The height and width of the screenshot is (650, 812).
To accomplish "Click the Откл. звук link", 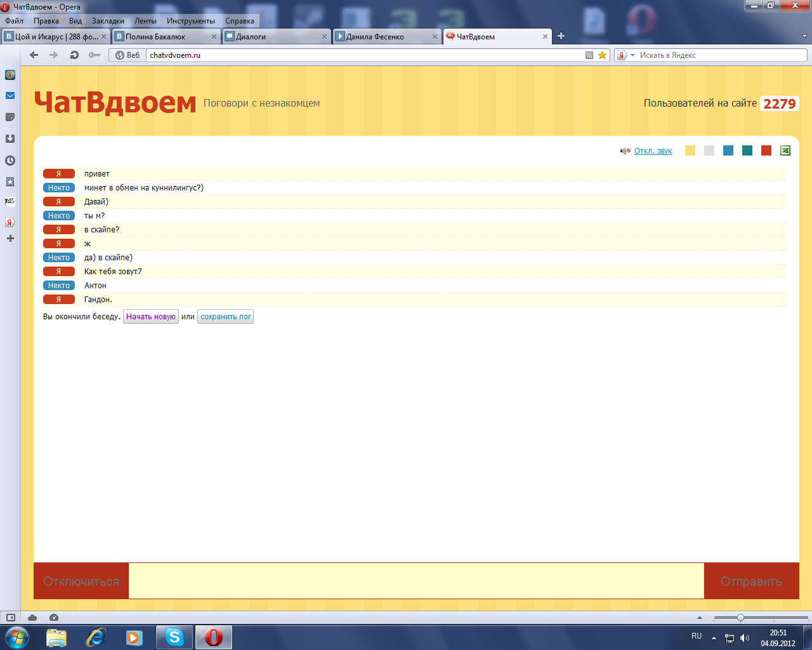I will [x=653, y=151].
